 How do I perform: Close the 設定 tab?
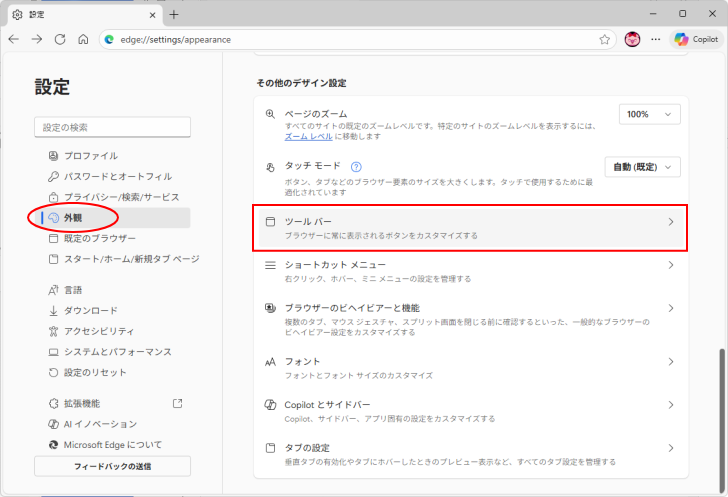152,15
